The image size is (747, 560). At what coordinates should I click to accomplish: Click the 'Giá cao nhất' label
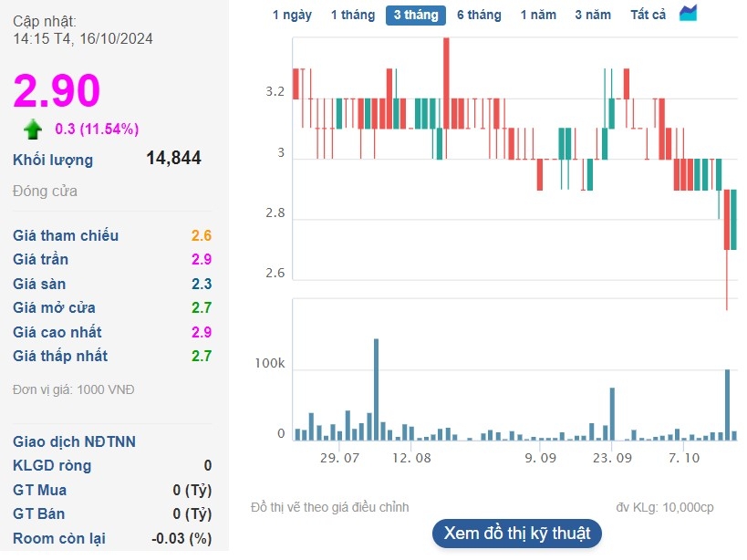coord(57,332)
